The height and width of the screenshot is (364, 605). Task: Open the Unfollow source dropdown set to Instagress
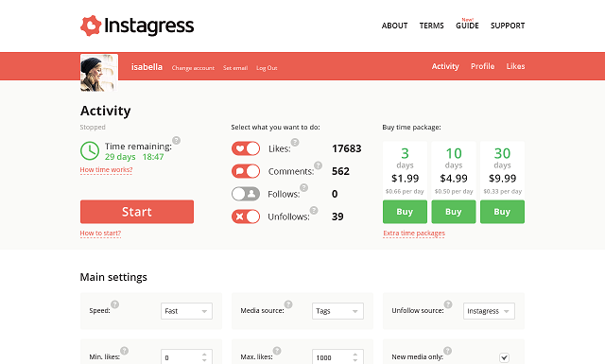(489, 311)
